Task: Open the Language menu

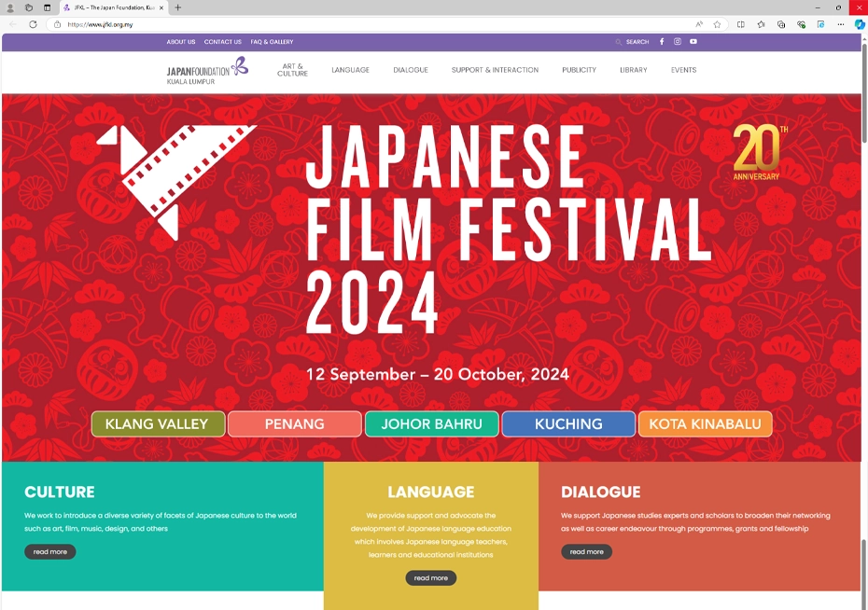Action: tap(350, 70)
